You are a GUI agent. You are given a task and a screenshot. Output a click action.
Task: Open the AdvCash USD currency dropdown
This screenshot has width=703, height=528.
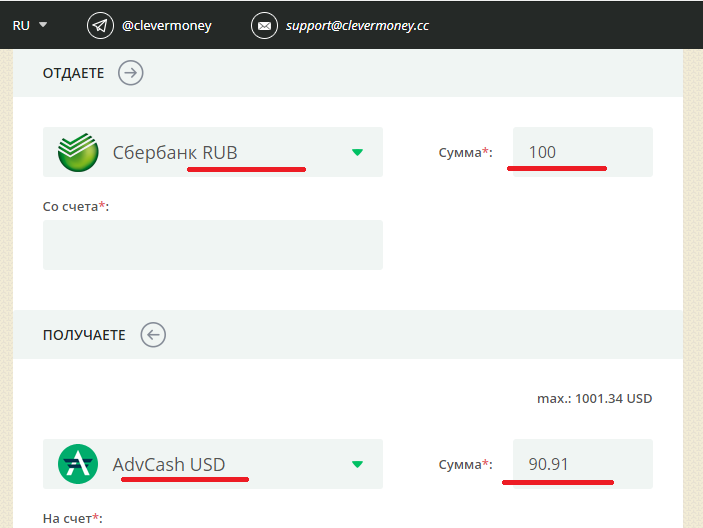pyautogui.click(x=212, y=465)
